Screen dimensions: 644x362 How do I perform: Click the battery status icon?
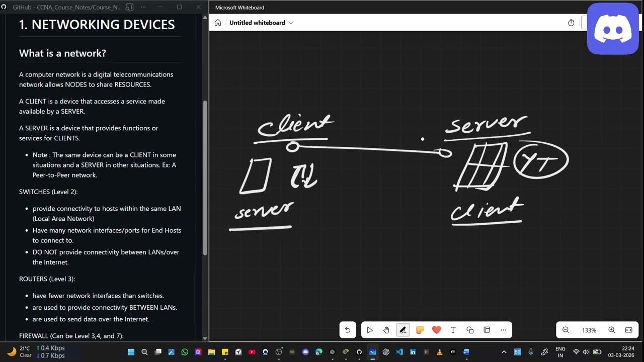pyautogui.click(x=597, y=352)
